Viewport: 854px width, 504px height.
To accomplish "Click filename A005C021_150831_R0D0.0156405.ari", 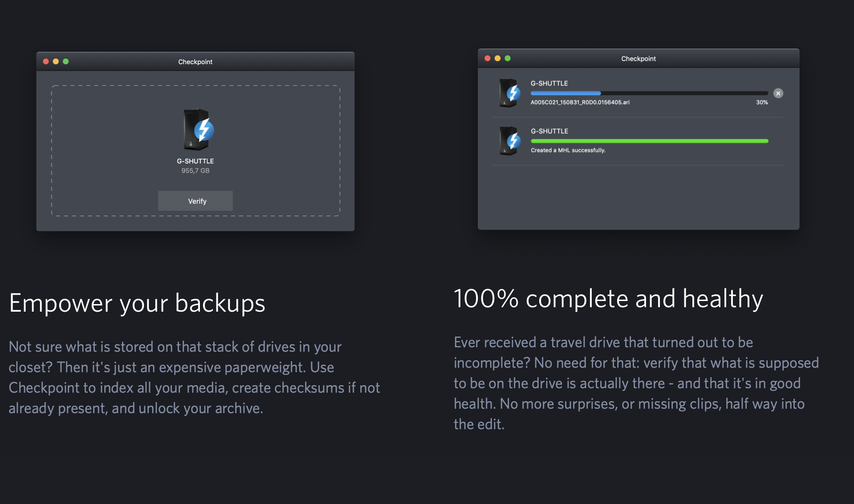I will (x=580, y=102).
